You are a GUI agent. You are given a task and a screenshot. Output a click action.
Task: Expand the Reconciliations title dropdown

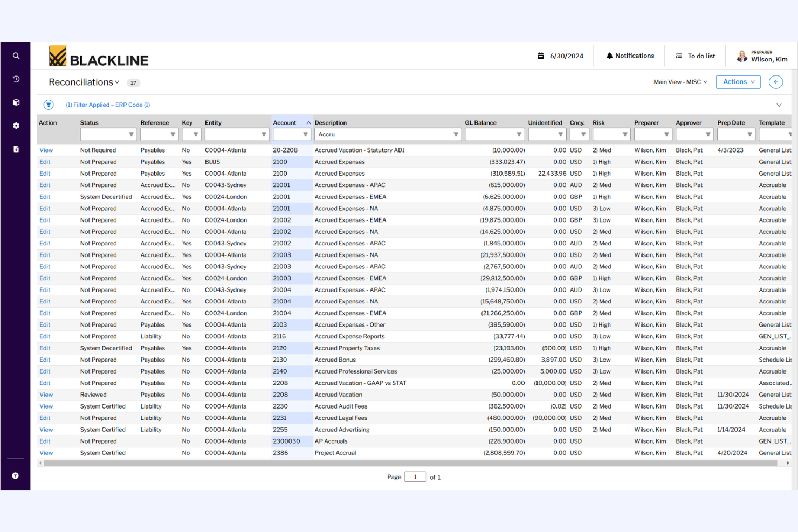(117, 82)
